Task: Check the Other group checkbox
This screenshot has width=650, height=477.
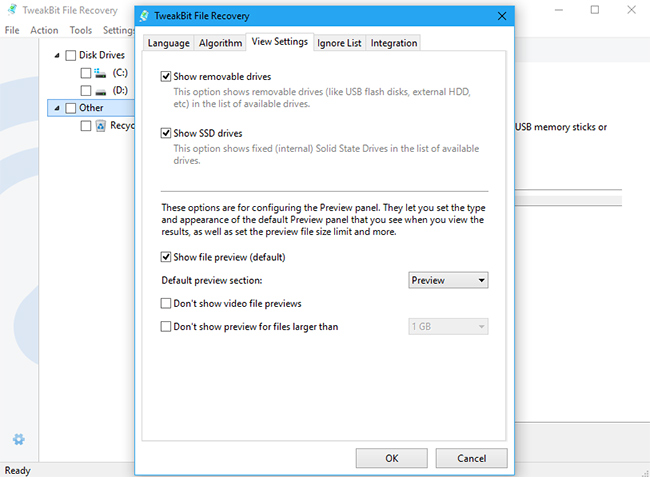Action: click(x=71, y=108)
